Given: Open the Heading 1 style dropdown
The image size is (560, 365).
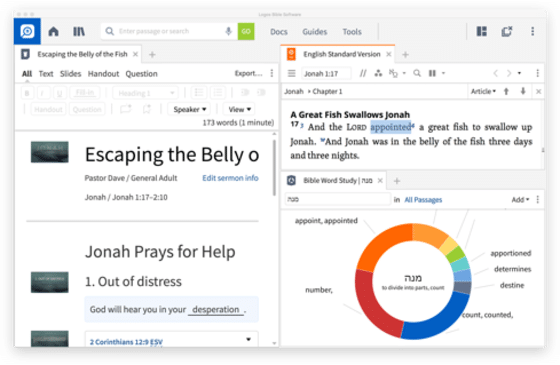Looking at the screenshot, I should (145, 93).
